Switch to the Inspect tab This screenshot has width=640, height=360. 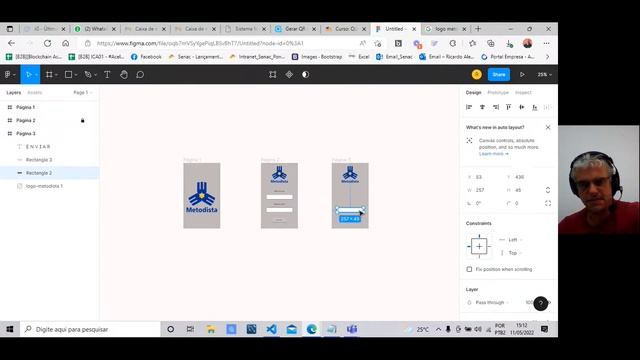523,93
